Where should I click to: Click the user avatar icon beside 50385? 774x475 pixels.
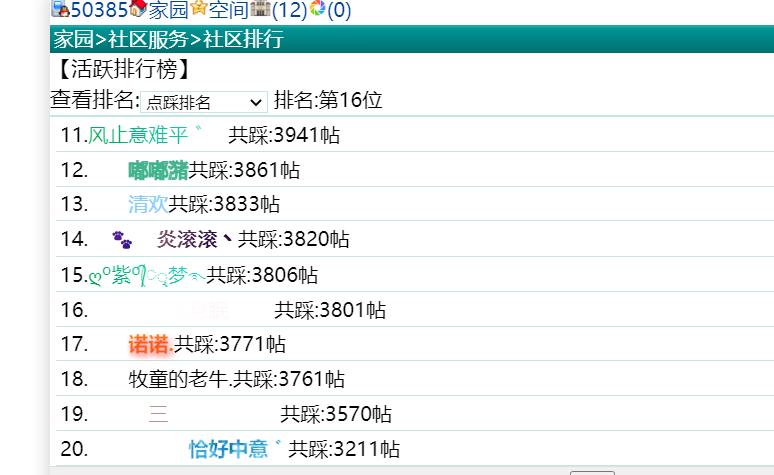pyautogui.click(x=59, y=10)
